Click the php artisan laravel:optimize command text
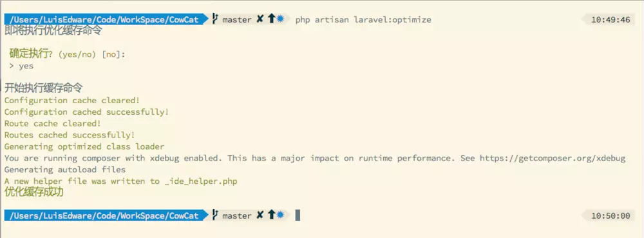 (x=363, y=19)
